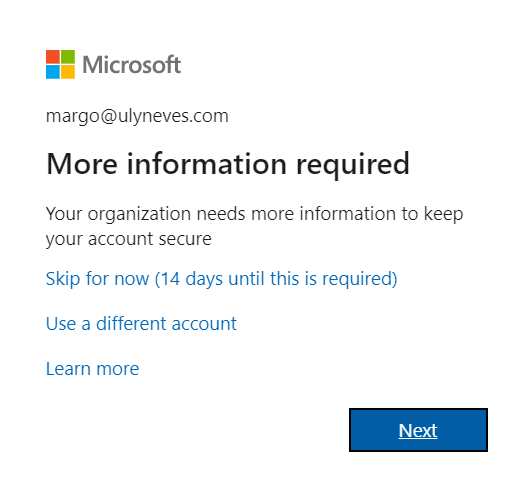Click the green square of Microsoft logo

68,57
